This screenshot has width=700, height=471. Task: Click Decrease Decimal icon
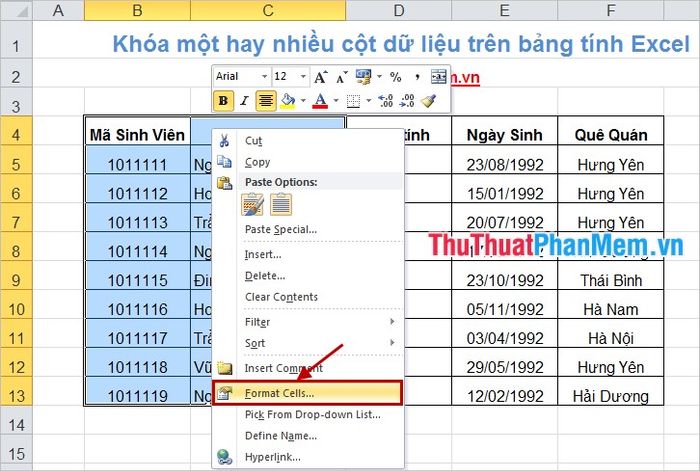(407, 101)
